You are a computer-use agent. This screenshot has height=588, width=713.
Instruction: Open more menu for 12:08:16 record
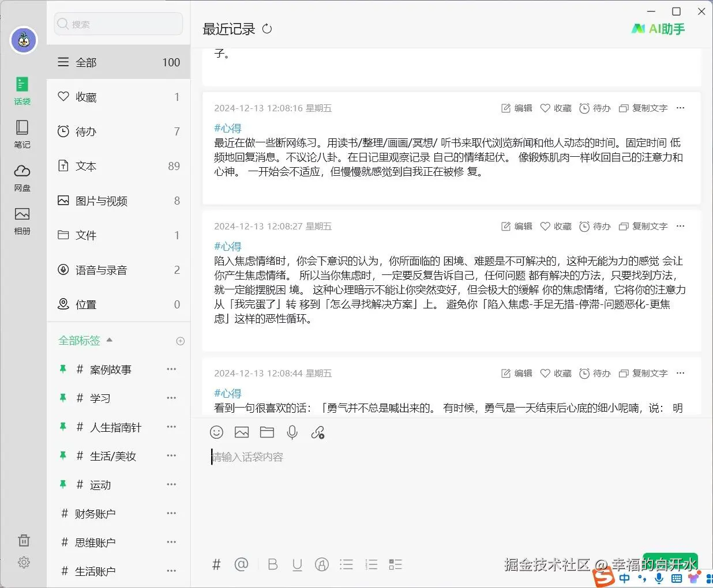681,108
